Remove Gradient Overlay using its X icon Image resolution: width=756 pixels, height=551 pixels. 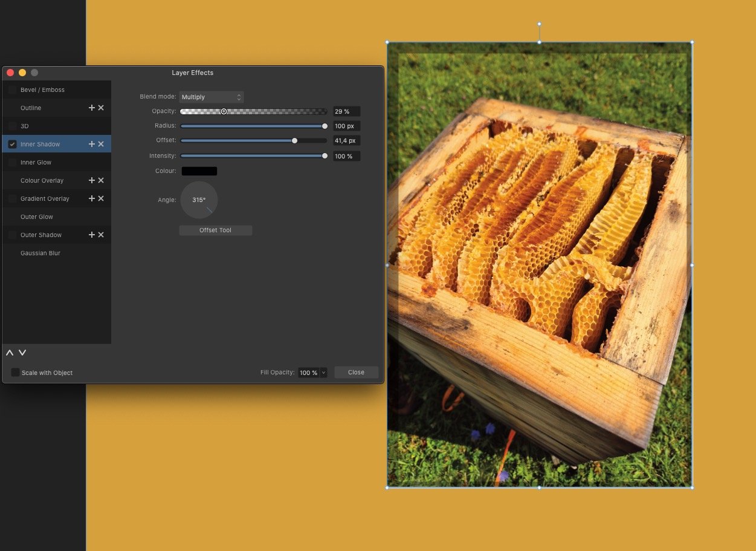pos(101,198)
